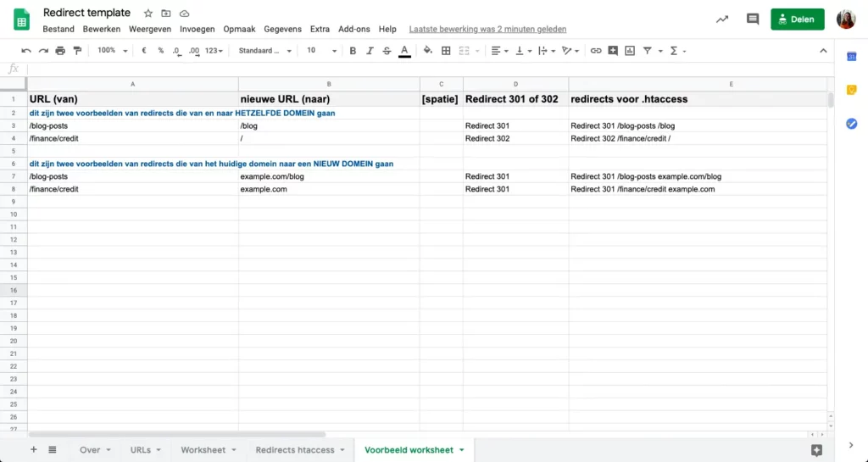Open the zoom 100% dropdown
Image resolution: width=868 pixels, height=462 pixels.
112,51
